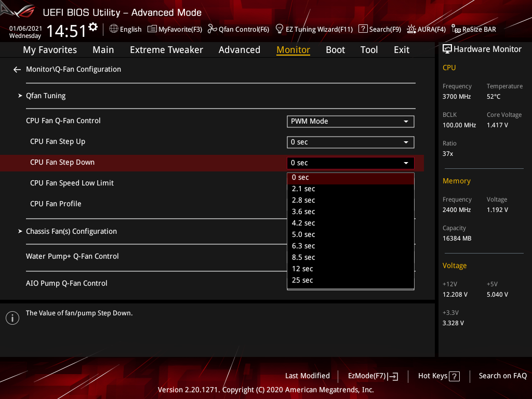This screenshot has width=532, height=399.
Task: Select CPU Fan Q-Fan Control label
Action: [x=63, y=121]
